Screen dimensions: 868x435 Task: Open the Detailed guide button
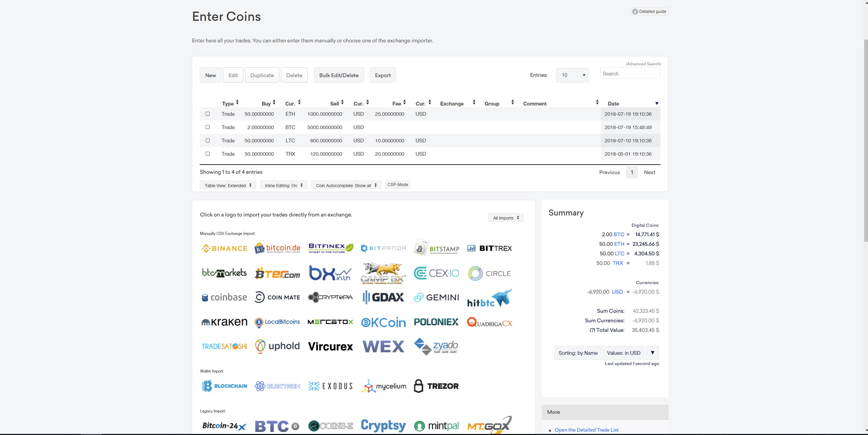click(x=649, y=11)
